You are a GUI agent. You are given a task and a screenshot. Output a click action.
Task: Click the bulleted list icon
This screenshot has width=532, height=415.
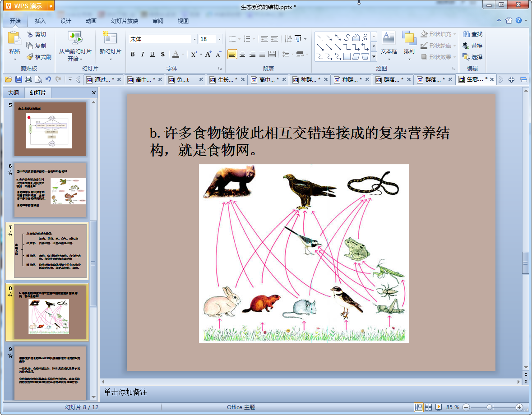pyautogui.click(x=232, y=39)
